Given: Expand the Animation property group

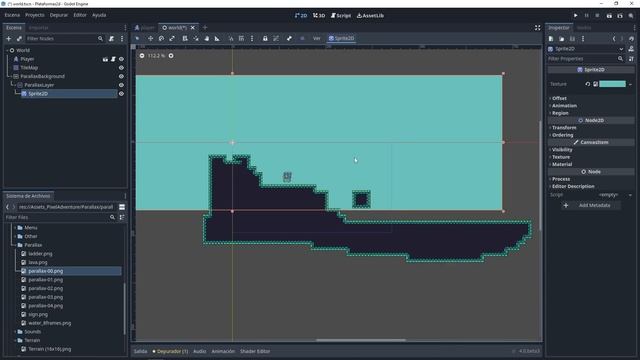Looking at the screenshot, I should click(564, 106).
